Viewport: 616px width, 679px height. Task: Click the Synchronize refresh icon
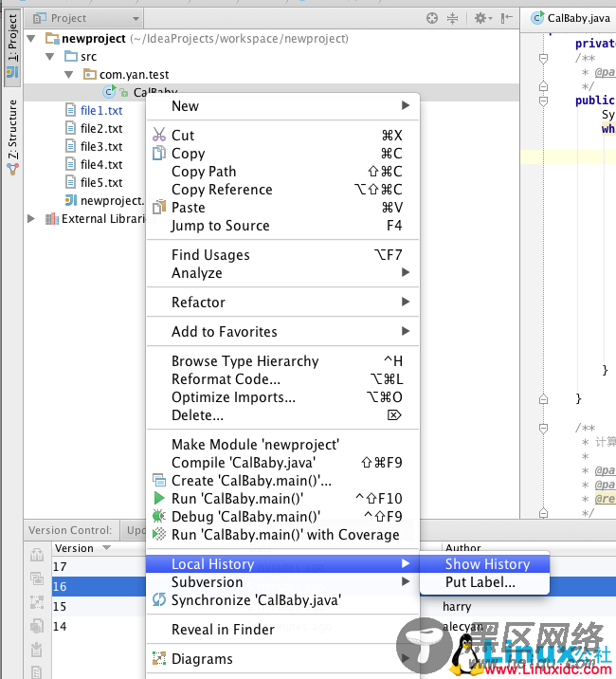coord(159,599)
